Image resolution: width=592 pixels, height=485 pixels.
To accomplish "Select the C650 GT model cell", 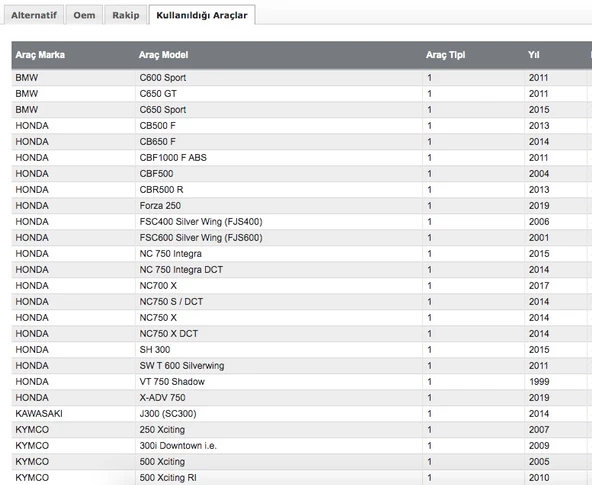I will (279, 94).
